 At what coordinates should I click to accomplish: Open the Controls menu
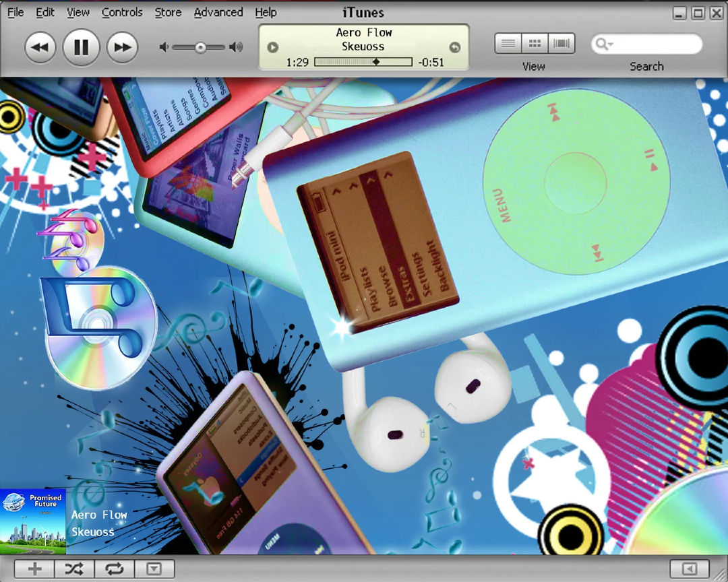coord(122,12)
